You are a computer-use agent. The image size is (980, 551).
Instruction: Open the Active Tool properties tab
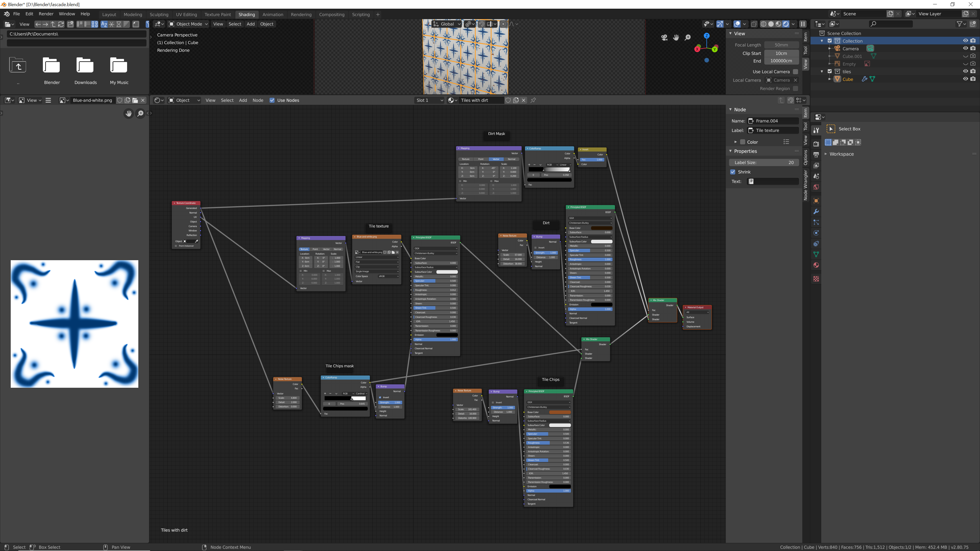tap(816, 130)
